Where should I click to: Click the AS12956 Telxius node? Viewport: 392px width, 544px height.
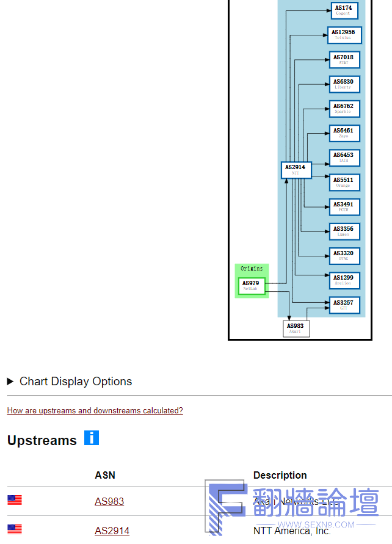coord(344,35)
